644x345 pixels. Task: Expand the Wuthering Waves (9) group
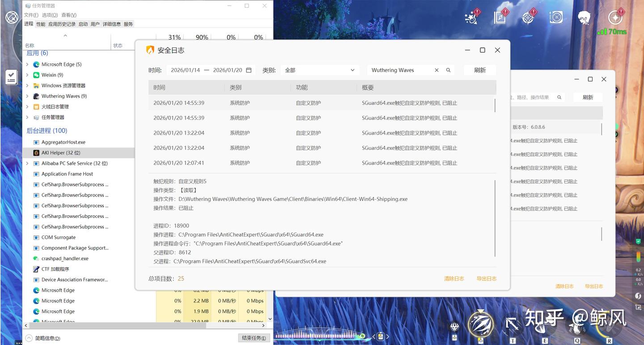27,96
